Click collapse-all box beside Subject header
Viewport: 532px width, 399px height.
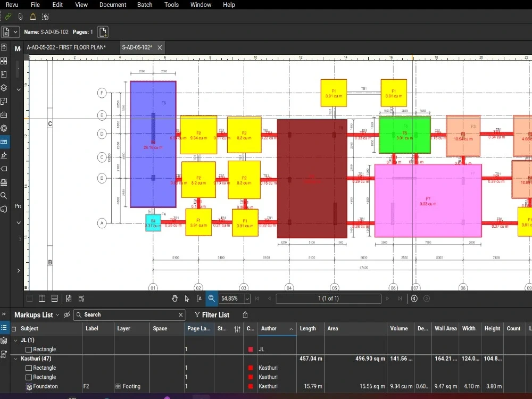click(x=14, y=329)
